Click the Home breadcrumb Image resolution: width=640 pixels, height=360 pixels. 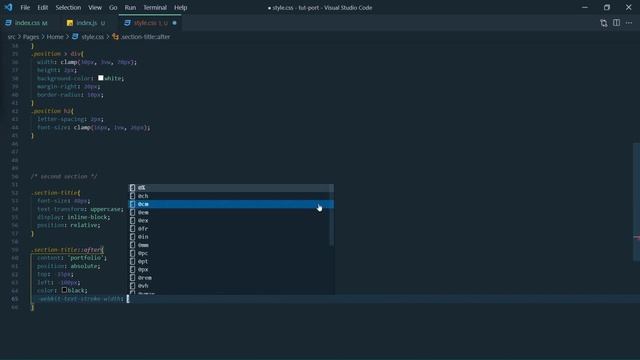tap(55, 37)
